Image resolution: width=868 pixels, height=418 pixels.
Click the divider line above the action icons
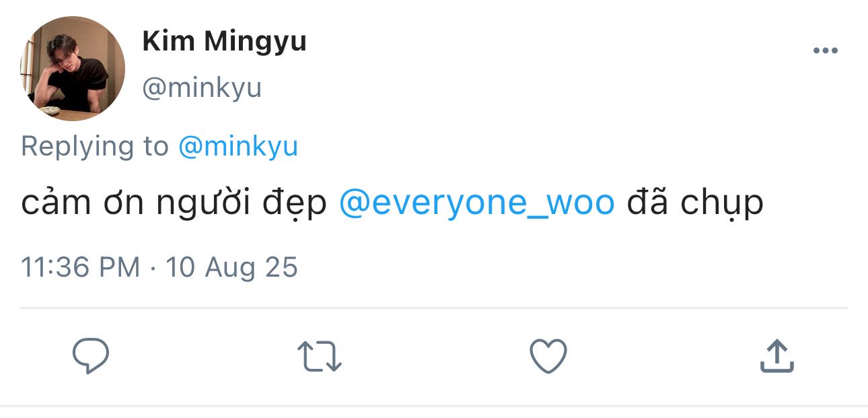(433, 308)
